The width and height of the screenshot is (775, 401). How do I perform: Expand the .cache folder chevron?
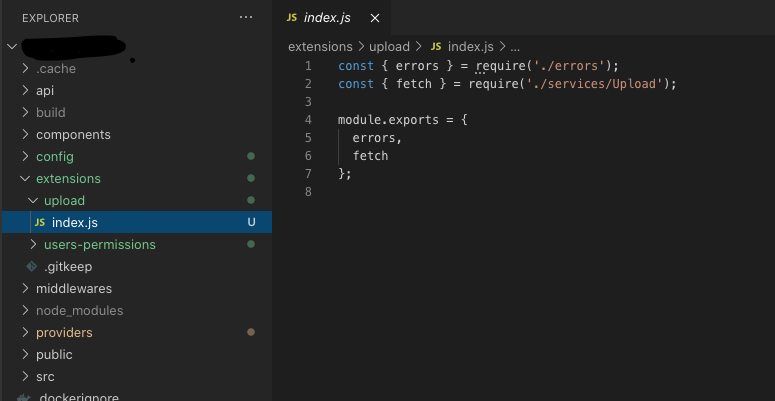(x=26, y=68)
